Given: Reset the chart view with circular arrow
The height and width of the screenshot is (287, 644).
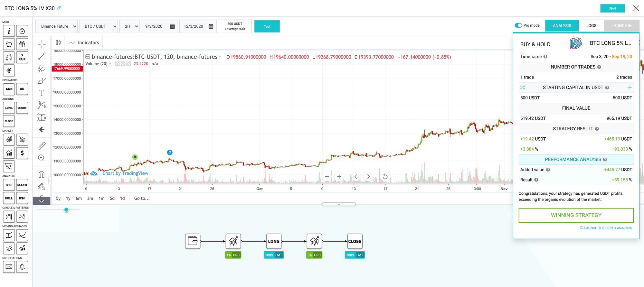Looking at the screenshot, I should coord(385,177).
